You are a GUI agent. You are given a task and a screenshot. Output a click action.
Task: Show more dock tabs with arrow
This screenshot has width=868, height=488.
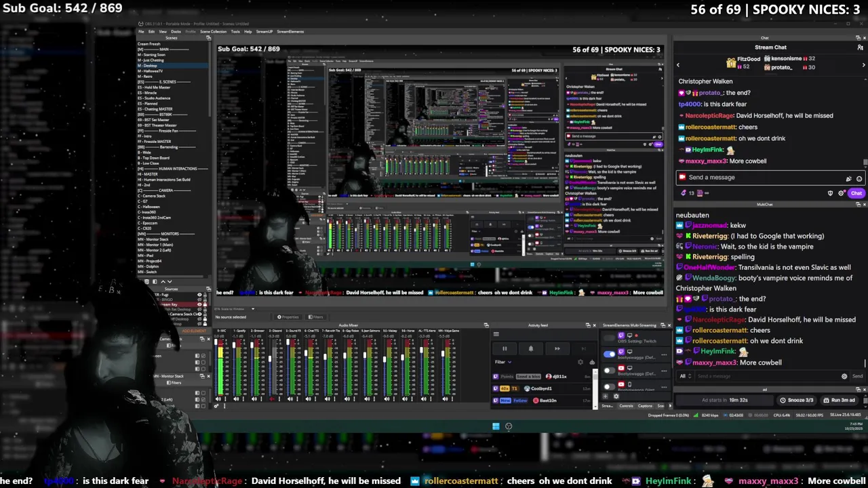pos(670,406)
